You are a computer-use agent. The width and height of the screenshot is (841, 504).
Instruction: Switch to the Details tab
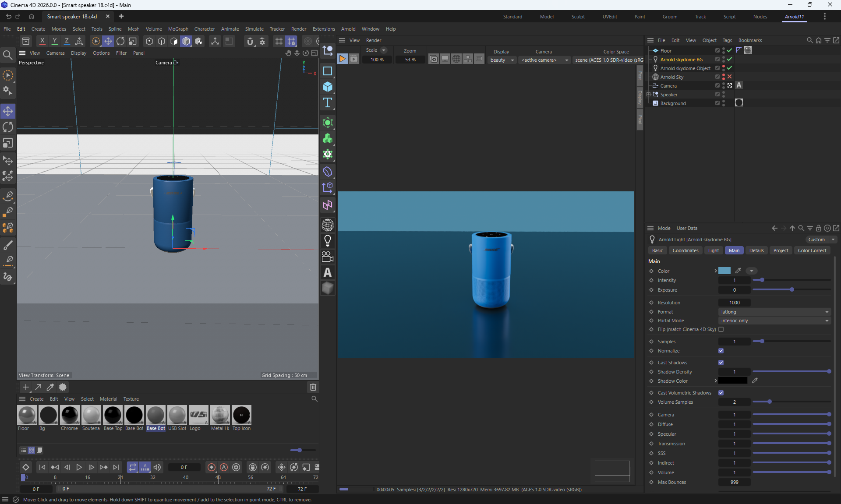756,250
